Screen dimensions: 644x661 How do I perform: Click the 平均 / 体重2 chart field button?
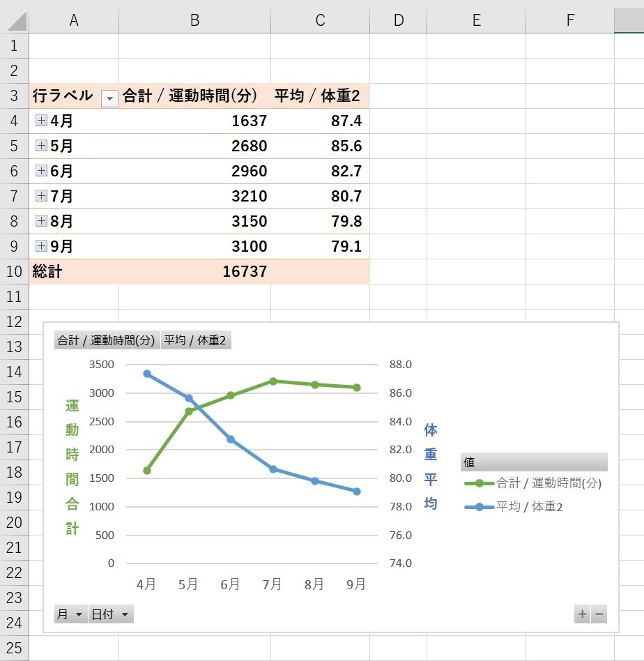(x=196, y=340)
